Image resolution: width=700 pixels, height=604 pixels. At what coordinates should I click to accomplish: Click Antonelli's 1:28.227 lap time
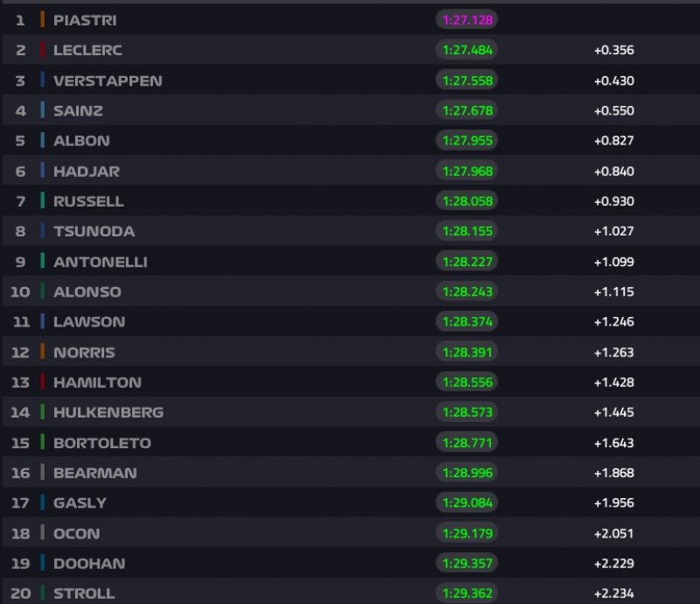466,261
